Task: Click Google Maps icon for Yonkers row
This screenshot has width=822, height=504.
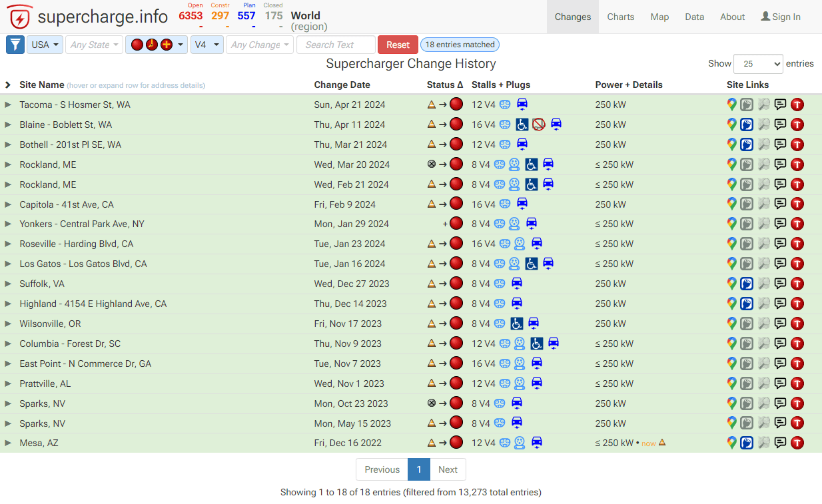Action: coord(731,224)
